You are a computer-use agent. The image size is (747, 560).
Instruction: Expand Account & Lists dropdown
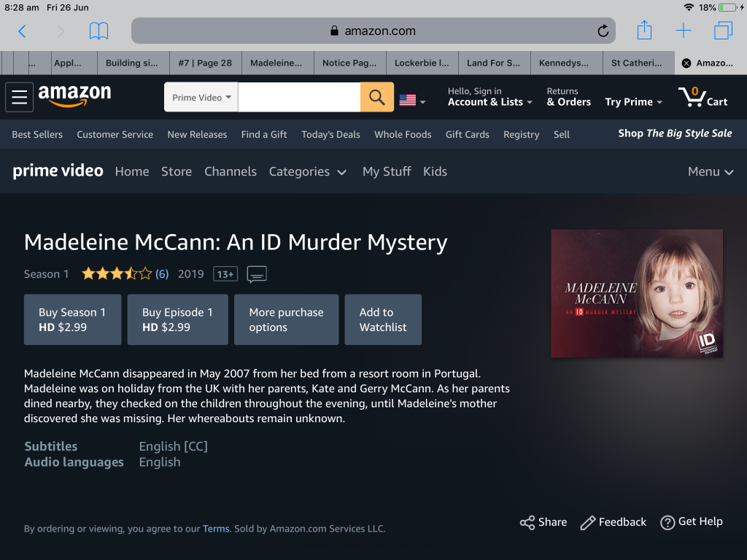(x=489, y=102)
